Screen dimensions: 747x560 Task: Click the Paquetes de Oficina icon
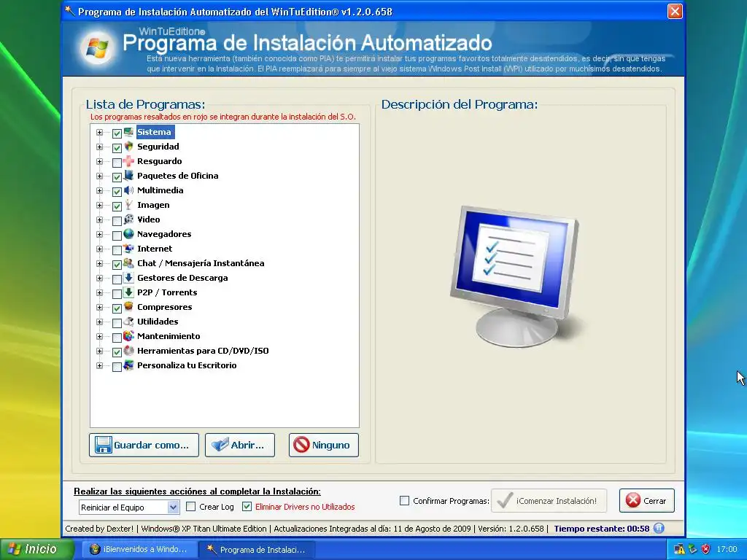coord(128,175)
